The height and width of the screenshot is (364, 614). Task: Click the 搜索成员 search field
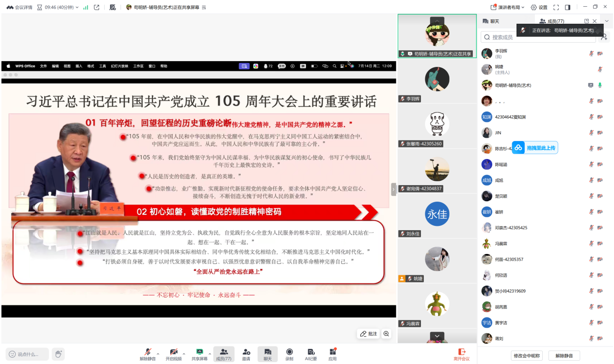[538, 37]
